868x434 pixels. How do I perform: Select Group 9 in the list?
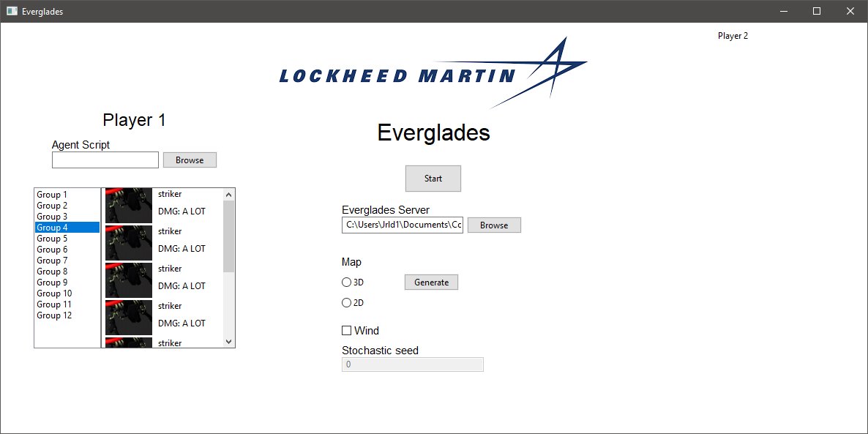[67, 283]
